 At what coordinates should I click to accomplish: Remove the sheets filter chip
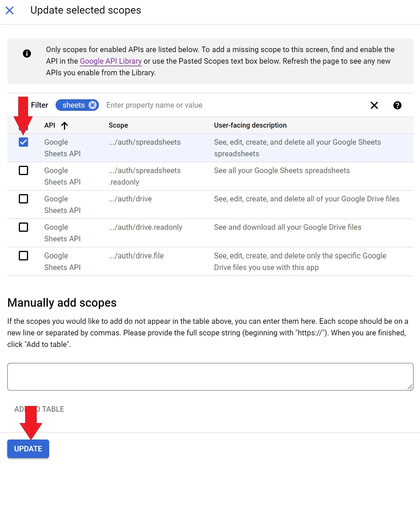point(93,105)
